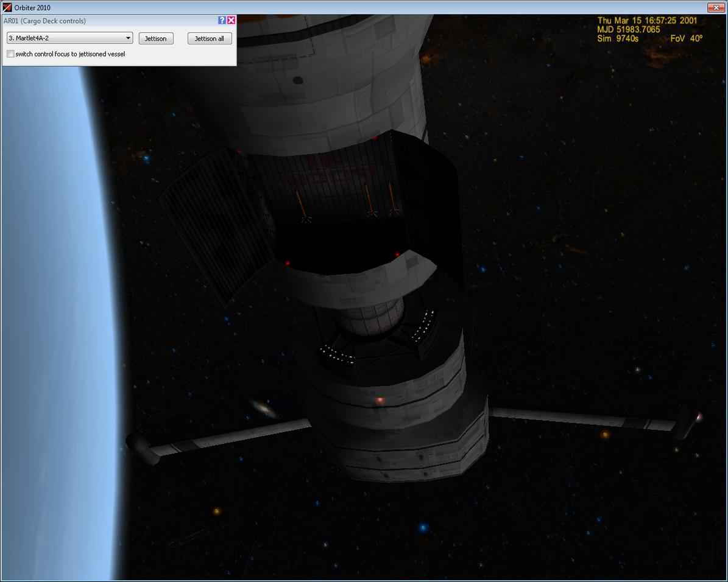The height and width of the screenshot is (582, 728).
Task: Click the 'AR01 (Cargo Deck controls)' dialog title
Action: pyautogui.click(x=44, y=21)
